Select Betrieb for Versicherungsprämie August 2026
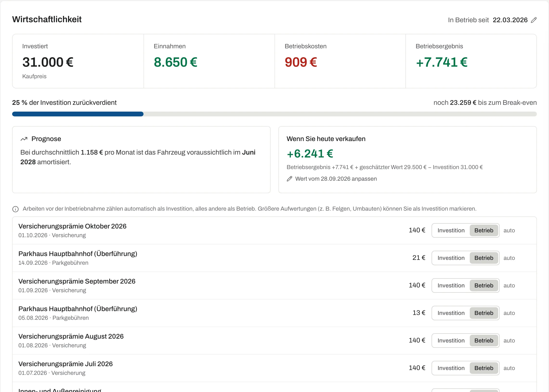Screen dimensions: 549x392 point(484,341)
